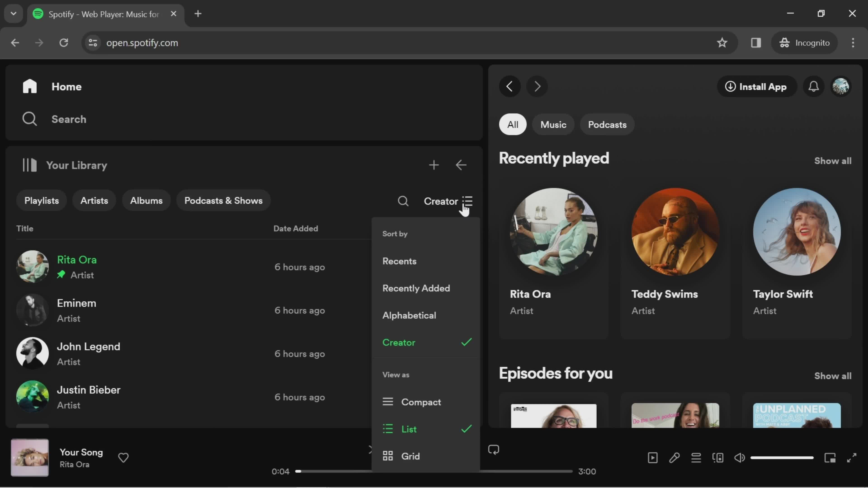Save Your Song with the heart icon
868x488 pixels.
point(123,458)
